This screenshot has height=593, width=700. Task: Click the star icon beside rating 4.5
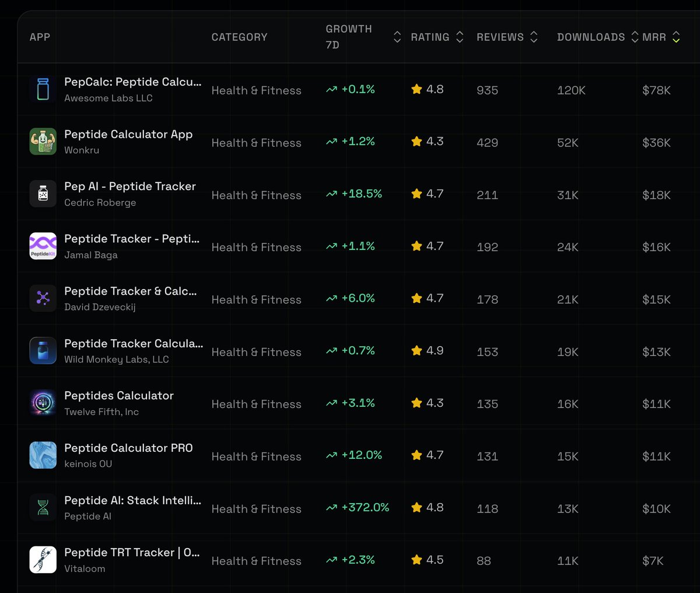[416, 560]
